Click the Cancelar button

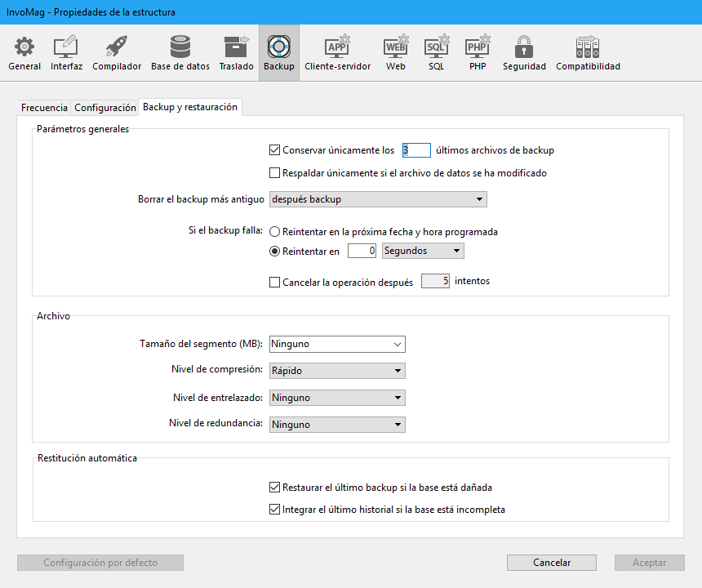pyautogui.click(x=552, y=563)
